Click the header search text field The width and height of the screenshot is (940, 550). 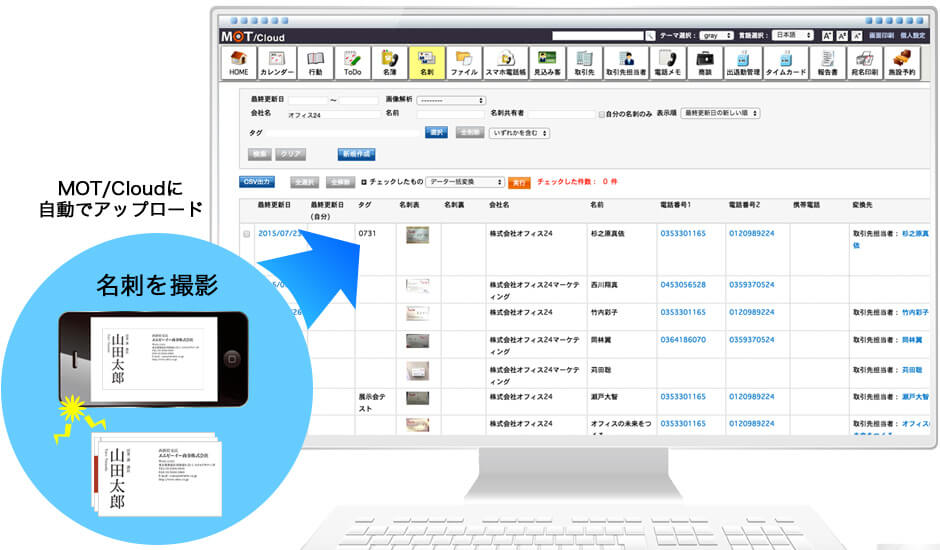point(598,36)
